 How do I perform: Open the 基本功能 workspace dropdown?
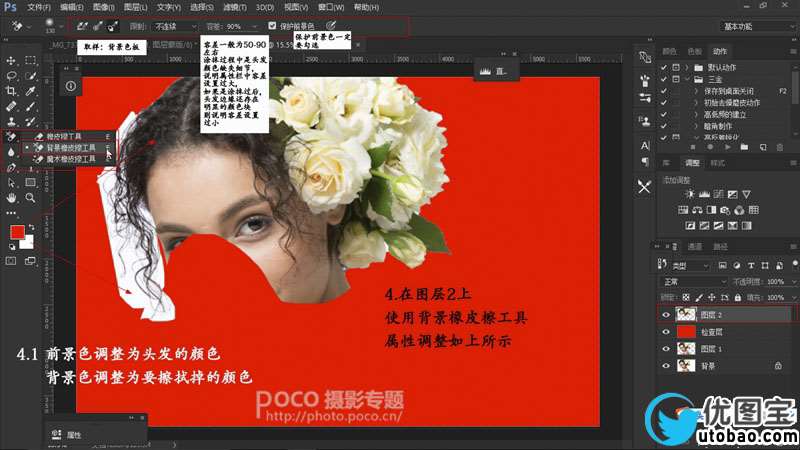click(758, 27)
